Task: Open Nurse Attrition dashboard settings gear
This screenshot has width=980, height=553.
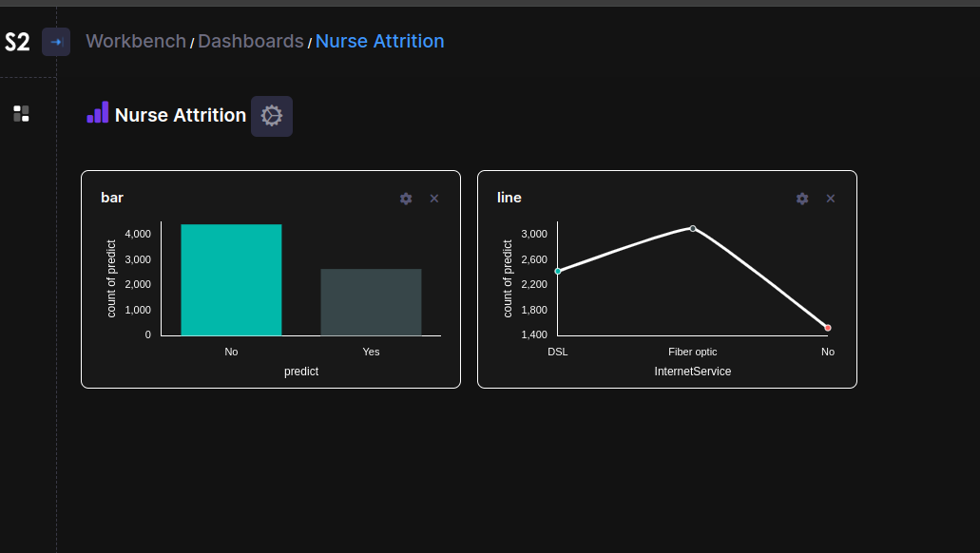Action: (272, 116)
